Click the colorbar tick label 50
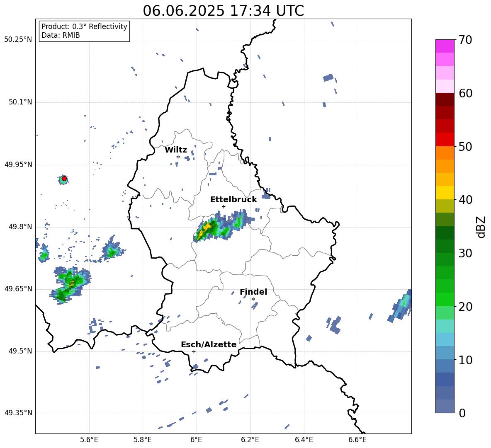Screen dimensions: 491x448 pyautogui.click(x=465, y=146)
